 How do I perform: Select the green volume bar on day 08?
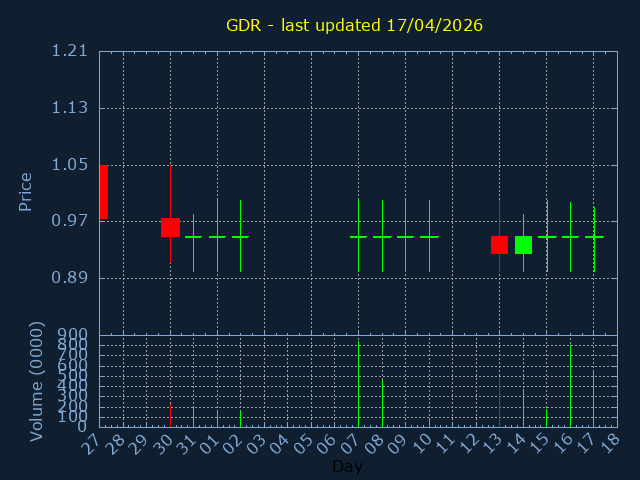click(382, 402)
